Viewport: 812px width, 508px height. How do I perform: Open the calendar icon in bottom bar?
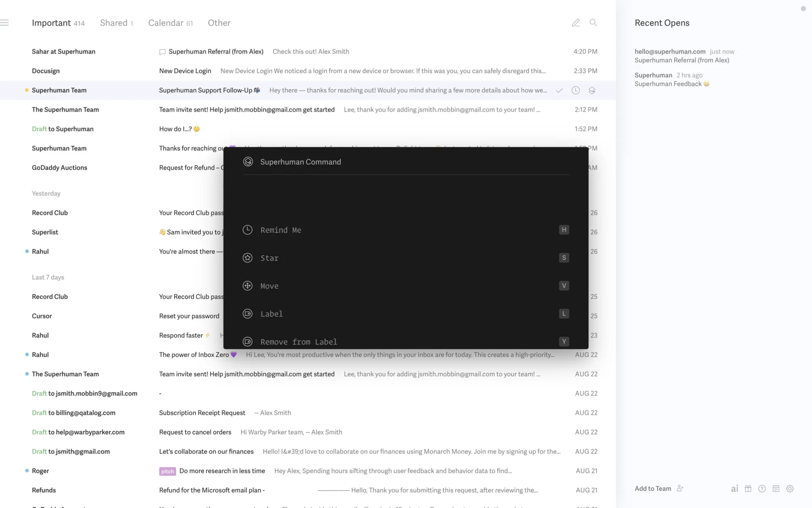[x=776, y=489]
